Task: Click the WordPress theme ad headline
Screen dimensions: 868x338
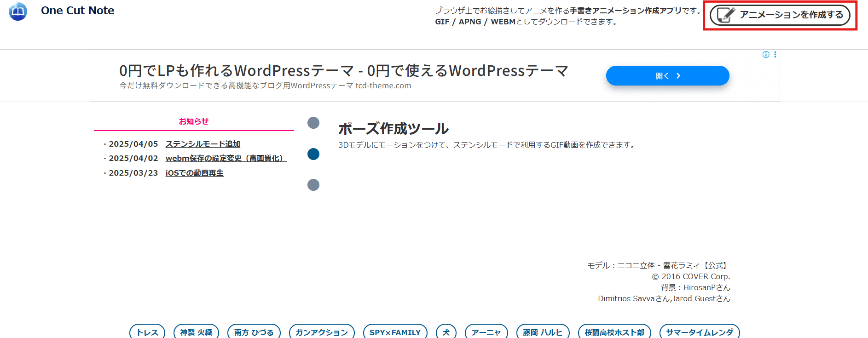Action: click(x=343, y=71)
